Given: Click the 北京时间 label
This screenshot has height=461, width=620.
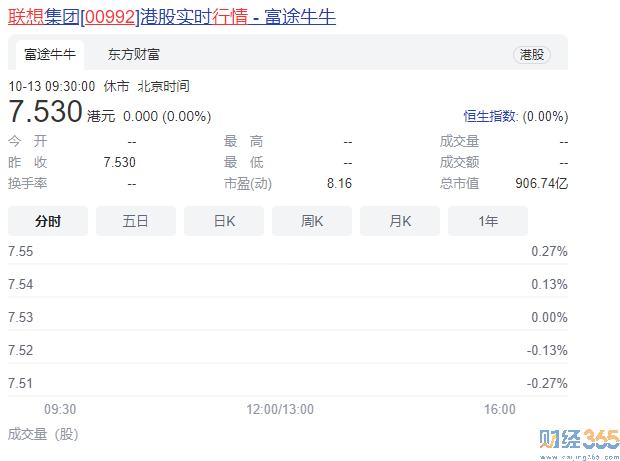Looking at the screenshot, I should tap(163, 86).
